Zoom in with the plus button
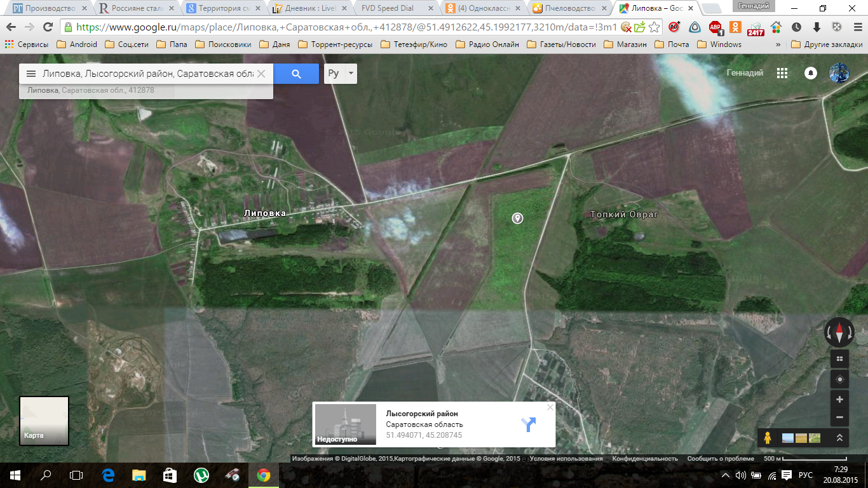Image resolution: width=868 pixels, height=488 pixels. (x=839, y=400)
